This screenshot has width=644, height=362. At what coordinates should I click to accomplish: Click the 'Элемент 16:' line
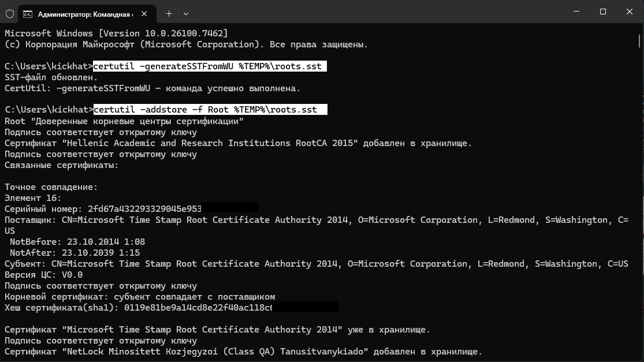(33, 198)
